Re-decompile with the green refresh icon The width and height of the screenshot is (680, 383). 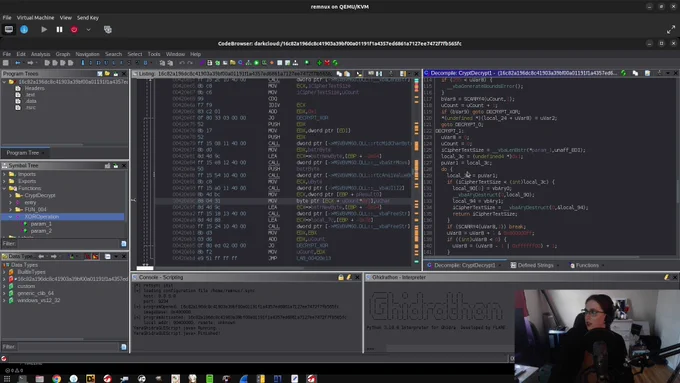pyautogui.click(x=623, y=73)
